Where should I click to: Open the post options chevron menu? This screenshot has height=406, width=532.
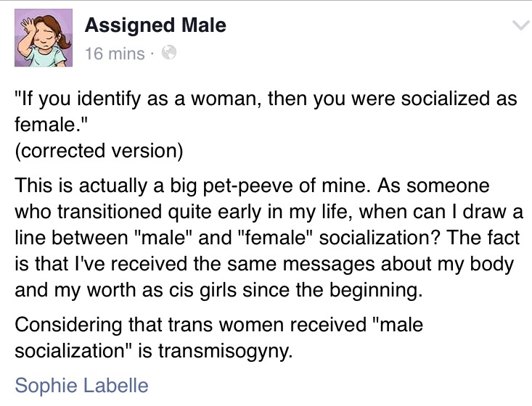(x=521, y=26)
